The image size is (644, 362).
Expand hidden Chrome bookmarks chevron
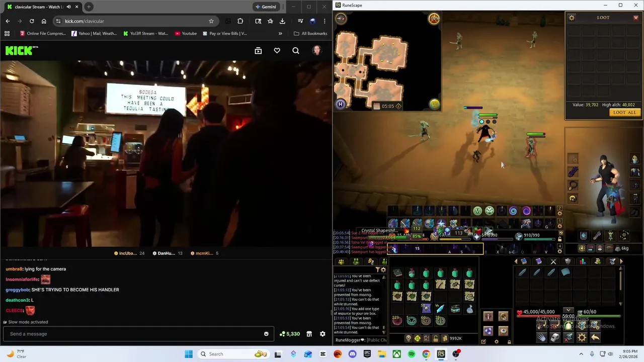(280, 33)
